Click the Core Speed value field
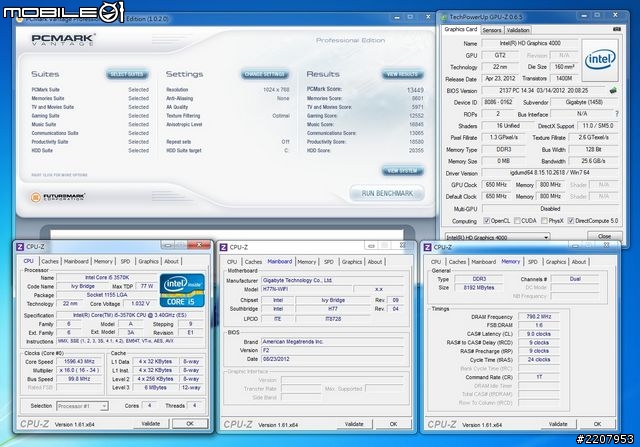640x447 pixels. coord(80,361)
